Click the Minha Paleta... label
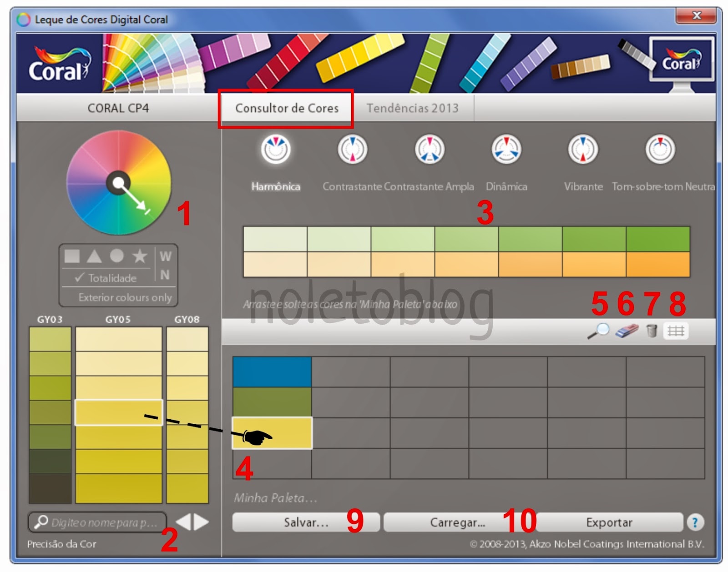This screenshot has height=572, width=728. coord(275,498)
